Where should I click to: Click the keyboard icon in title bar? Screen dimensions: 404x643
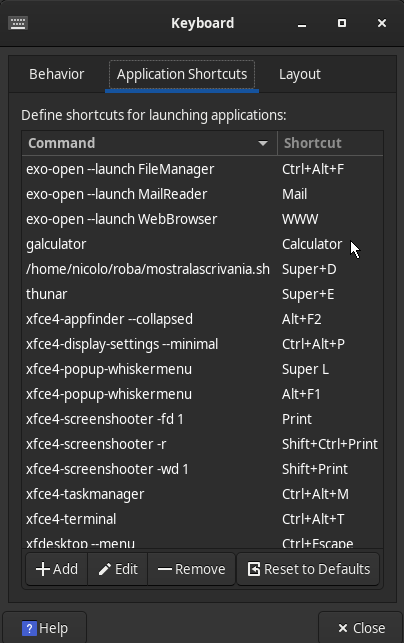pos(18,23)
